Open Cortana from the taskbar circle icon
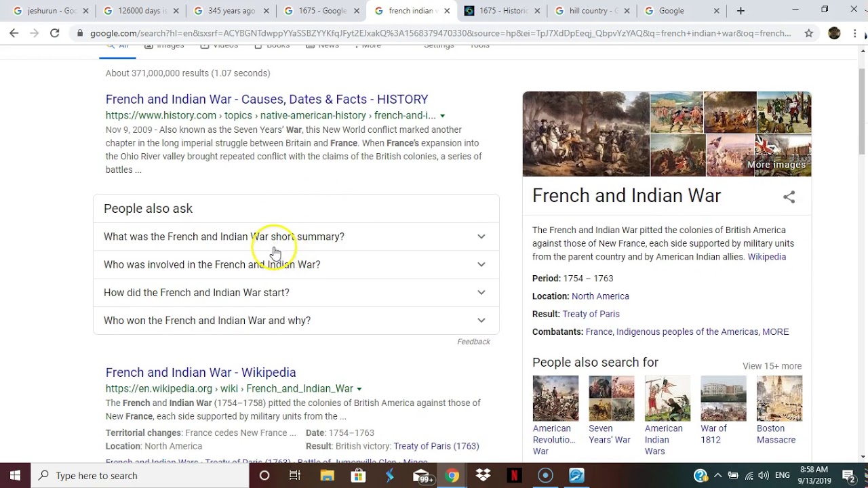Screen dimensions: 868x488 pos(264,476)
